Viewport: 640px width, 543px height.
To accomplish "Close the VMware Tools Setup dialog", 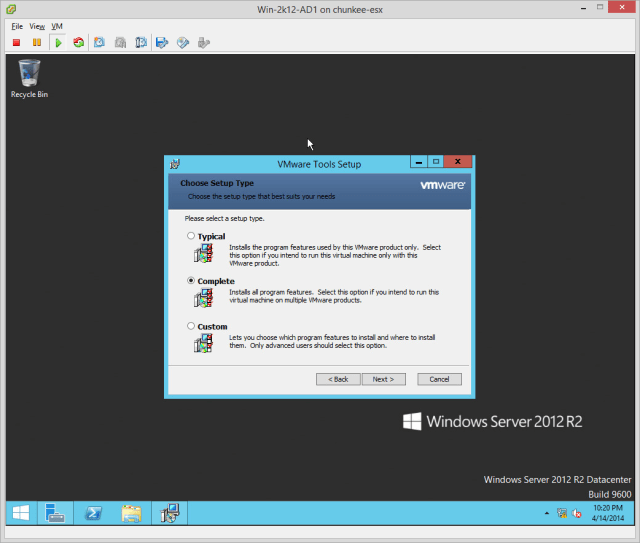I will coord(458,162).
